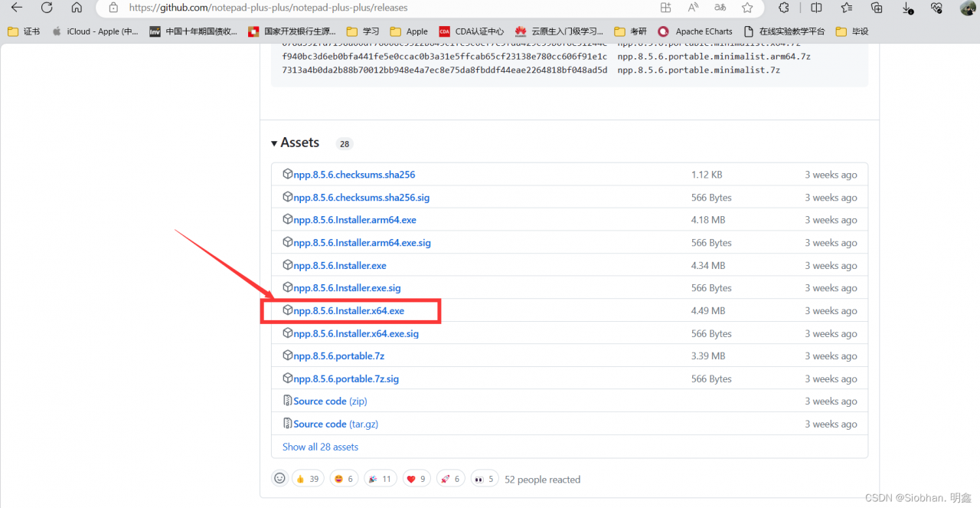Select the 1.12 KB size value
Viewport: 980px width, 508px height.
click(x=707, y=175)
